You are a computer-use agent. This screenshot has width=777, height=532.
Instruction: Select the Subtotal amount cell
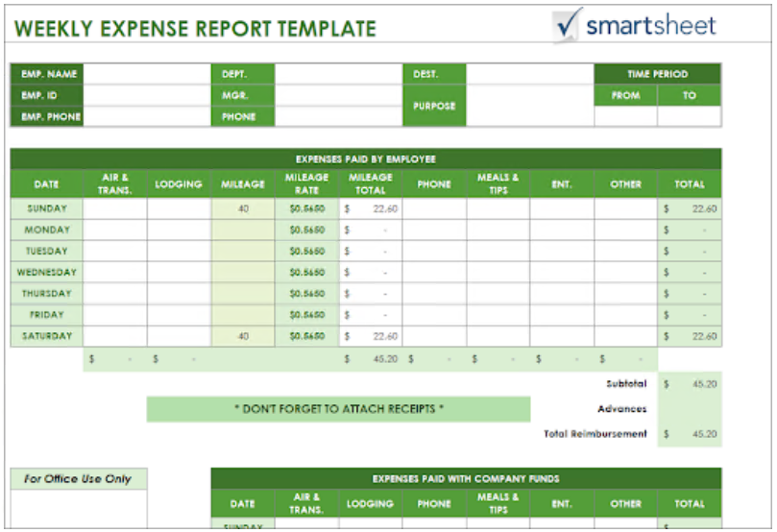pyautogui.click(x=690, y=383)
